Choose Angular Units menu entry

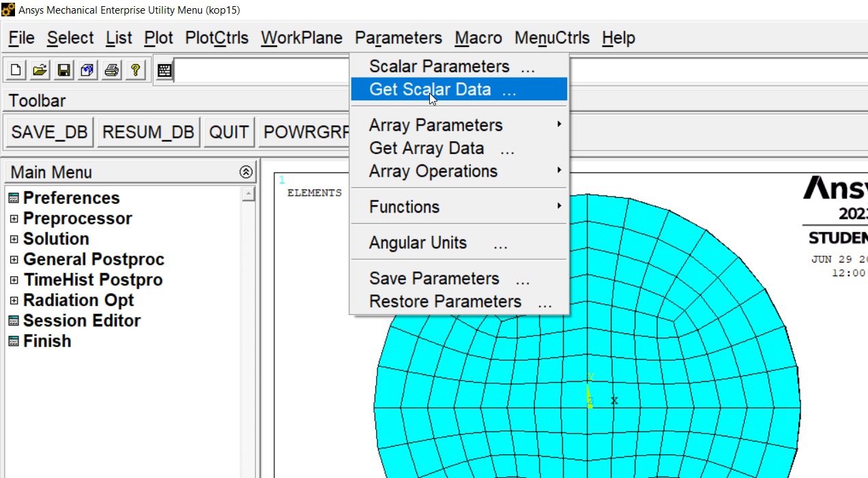click(459, 243)
